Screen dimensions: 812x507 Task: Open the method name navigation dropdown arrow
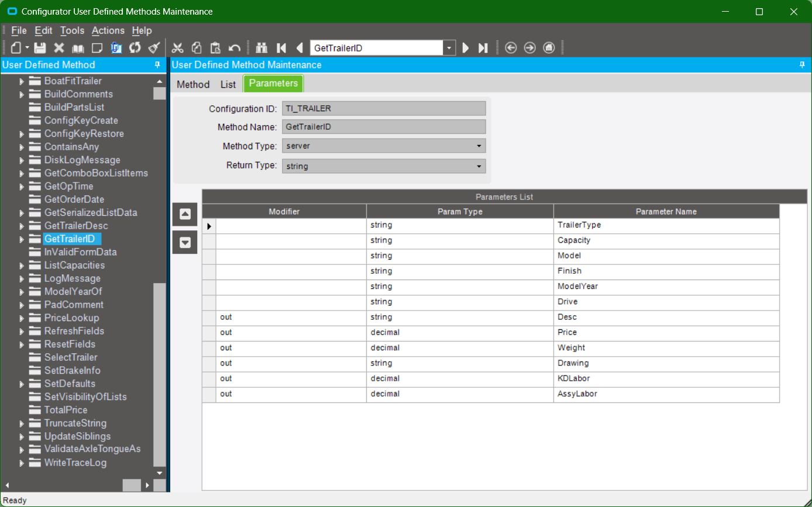click(x=449, y=48)
